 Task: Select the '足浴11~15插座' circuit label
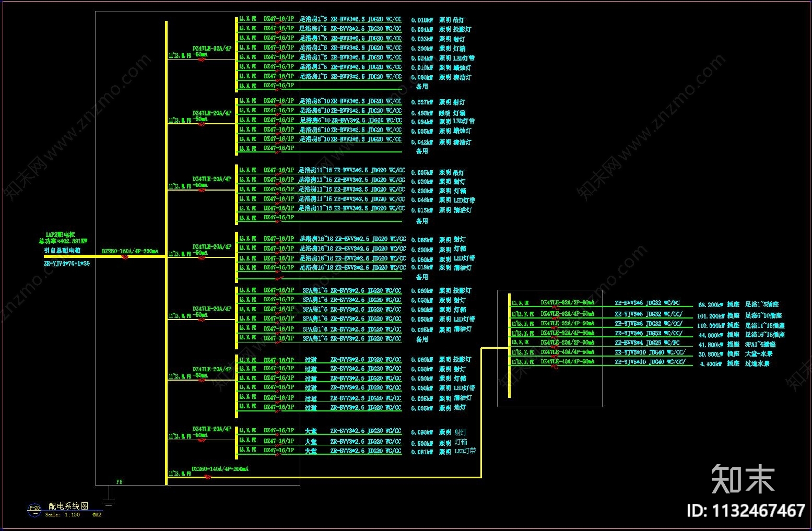tap(765, 326)
